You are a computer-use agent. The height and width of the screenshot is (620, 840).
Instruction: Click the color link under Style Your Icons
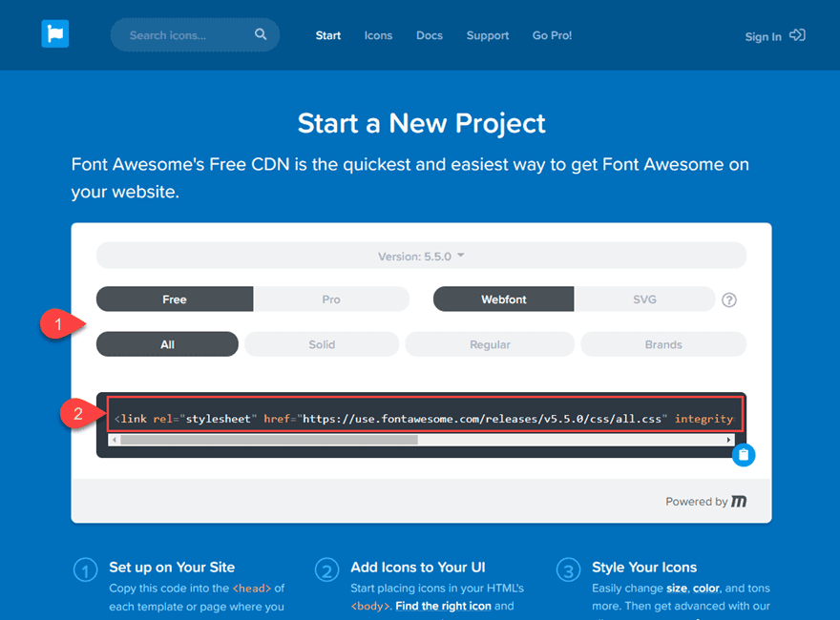706,589
